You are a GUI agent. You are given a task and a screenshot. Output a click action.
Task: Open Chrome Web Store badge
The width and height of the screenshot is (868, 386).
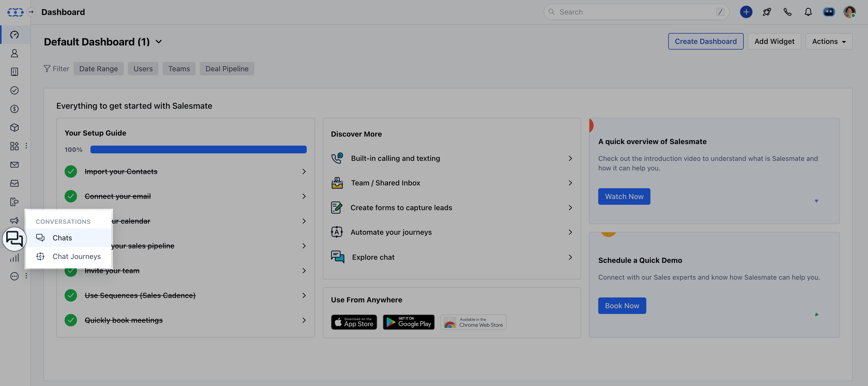[x=473, y=322]
